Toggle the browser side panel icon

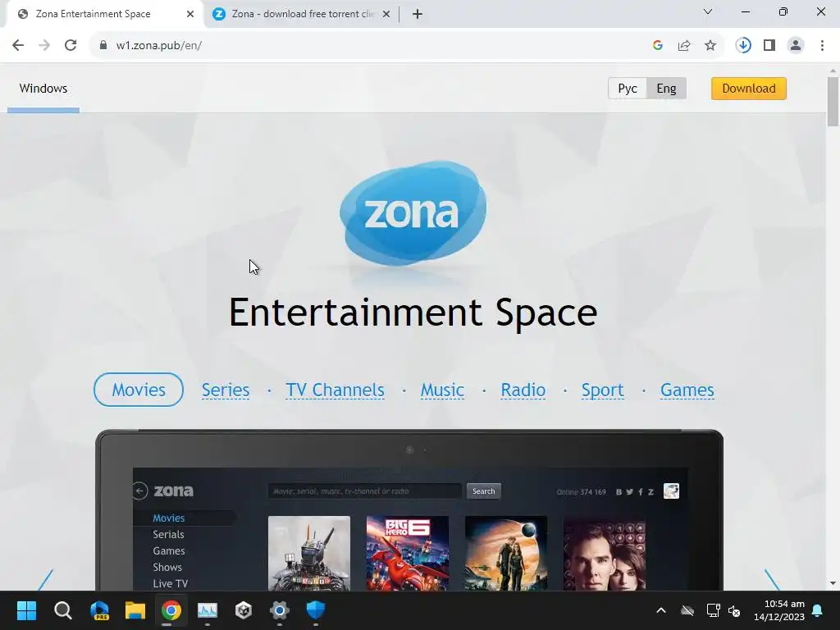pos(769,46)
